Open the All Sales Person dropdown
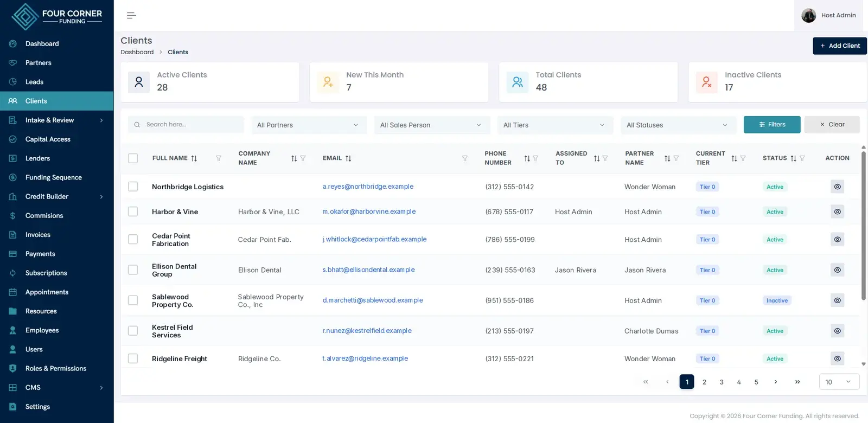868x423 pixels. point(432,125)
